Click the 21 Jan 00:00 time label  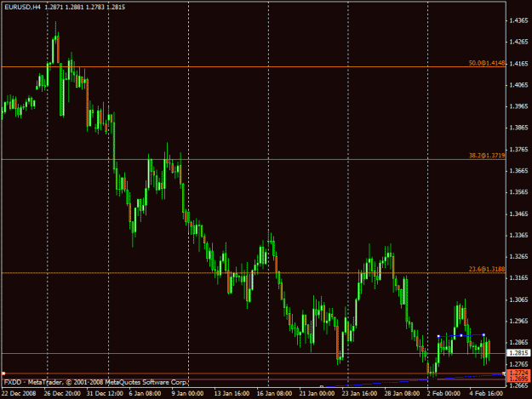(317, 393)
